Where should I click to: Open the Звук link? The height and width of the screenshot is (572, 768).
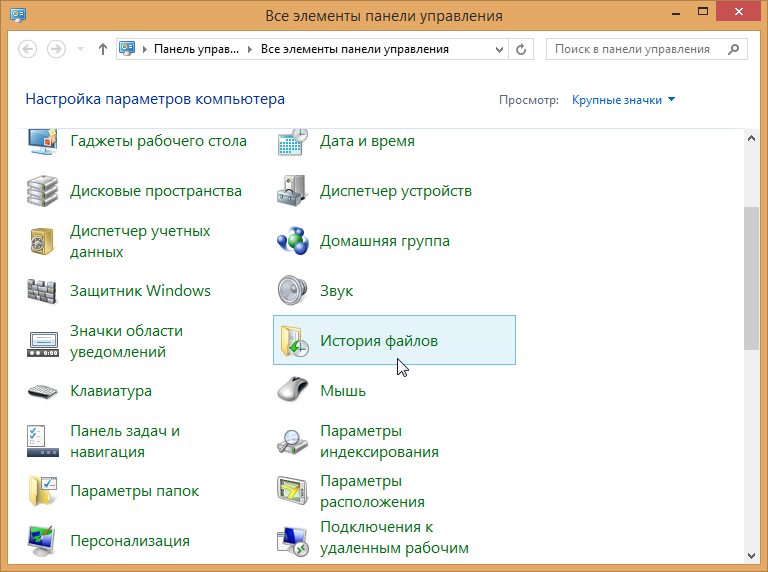[x=336, y=291]
